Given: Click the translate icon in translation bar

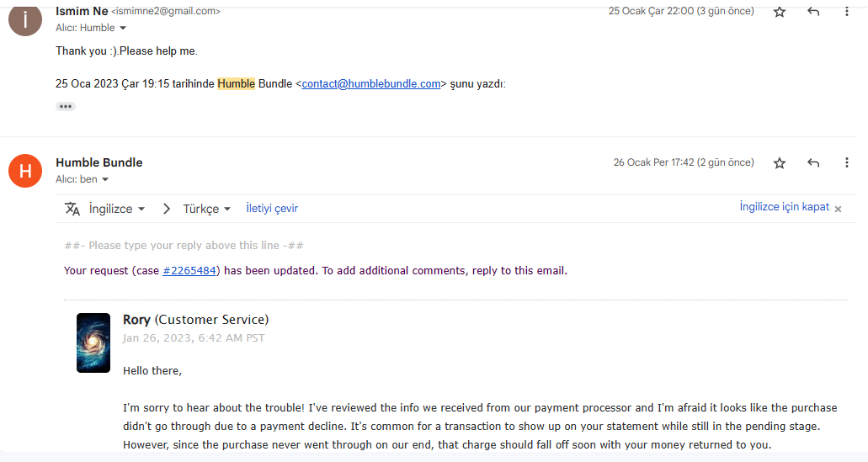Looking at the screenshot, I should click(x=72, y=209).
